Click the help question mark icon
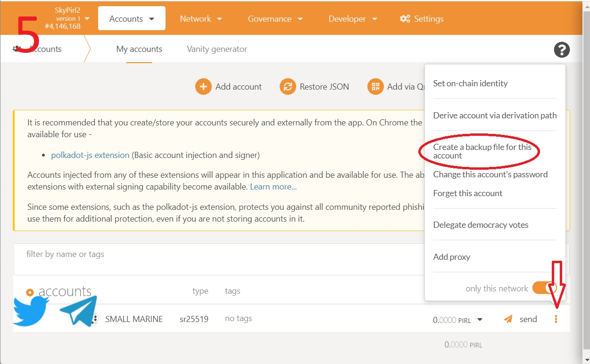 pyautogui.click(x=561, y=50)
